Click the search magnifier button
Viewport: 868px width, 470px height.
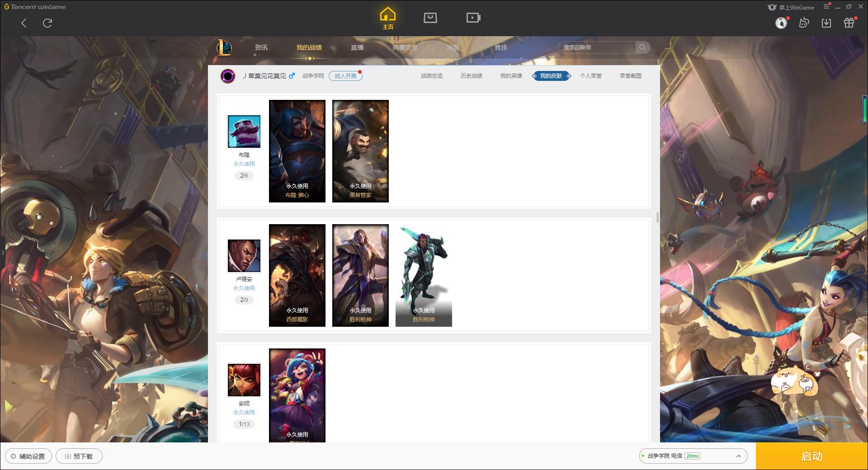click(642, 47)
